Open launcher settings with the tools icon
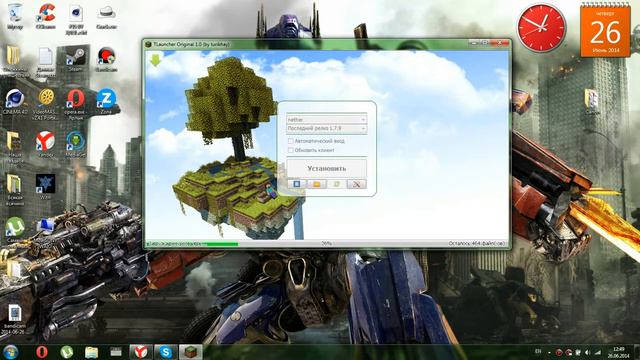The image size is (640, 360). click(356, 184)
